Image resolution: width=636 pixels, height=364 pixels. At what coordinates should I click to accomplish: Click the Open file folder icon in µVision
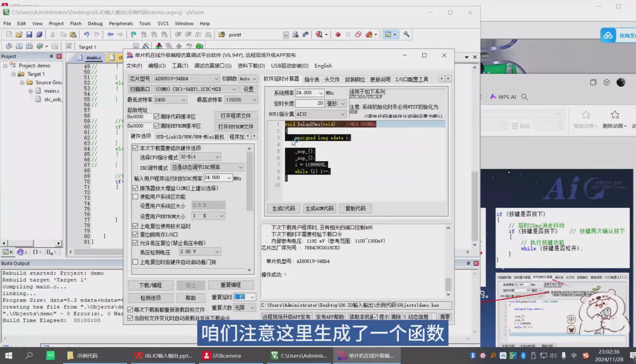[x=19, y=35]
